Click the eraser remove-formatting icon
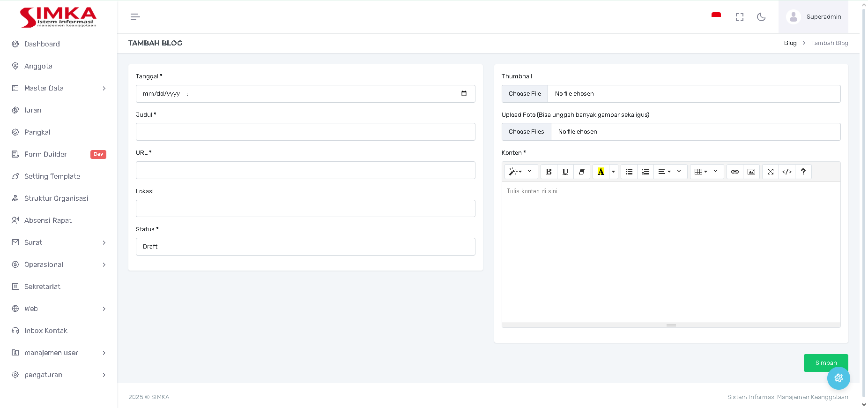 coord(581,172)
